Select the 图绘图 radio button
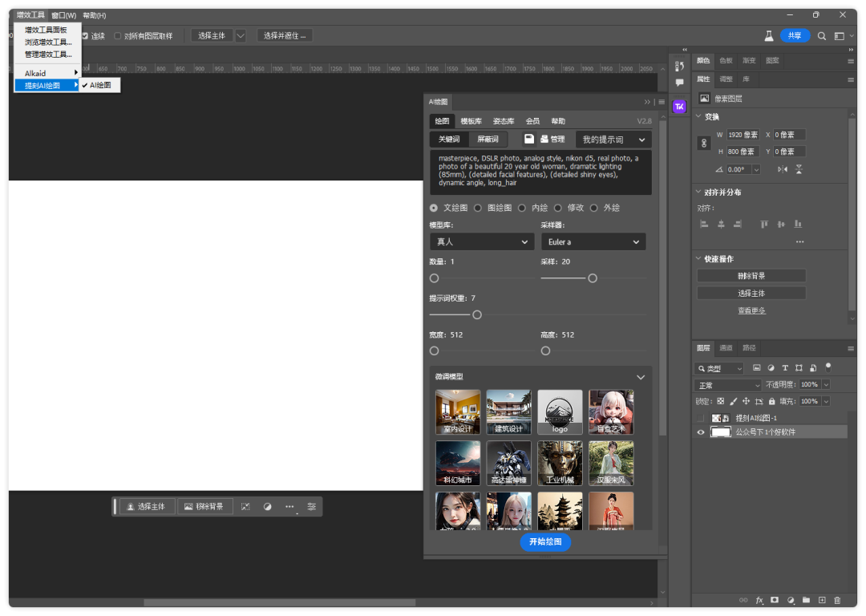Viewport: 866px width, 616px height. [478, 208]
